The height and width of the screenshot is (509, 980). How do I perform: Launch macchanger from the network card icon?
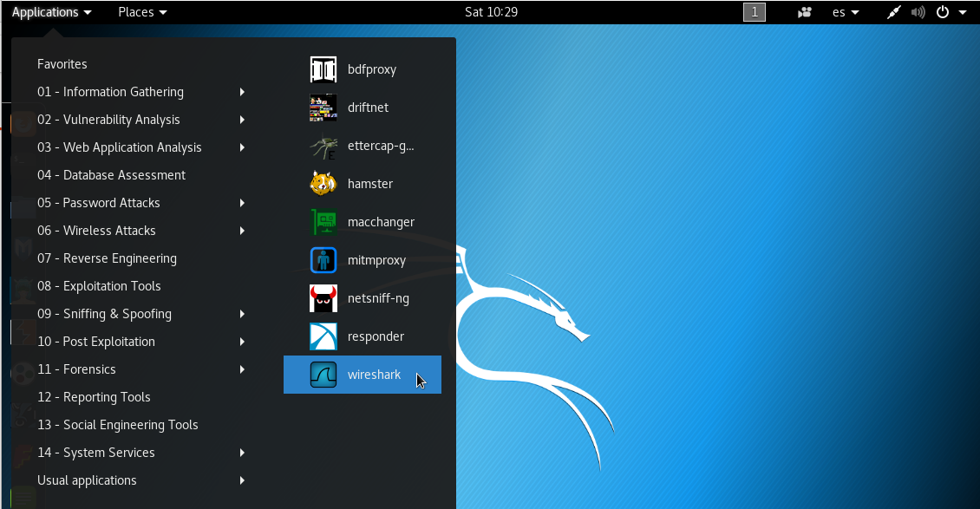coord(323,222)
